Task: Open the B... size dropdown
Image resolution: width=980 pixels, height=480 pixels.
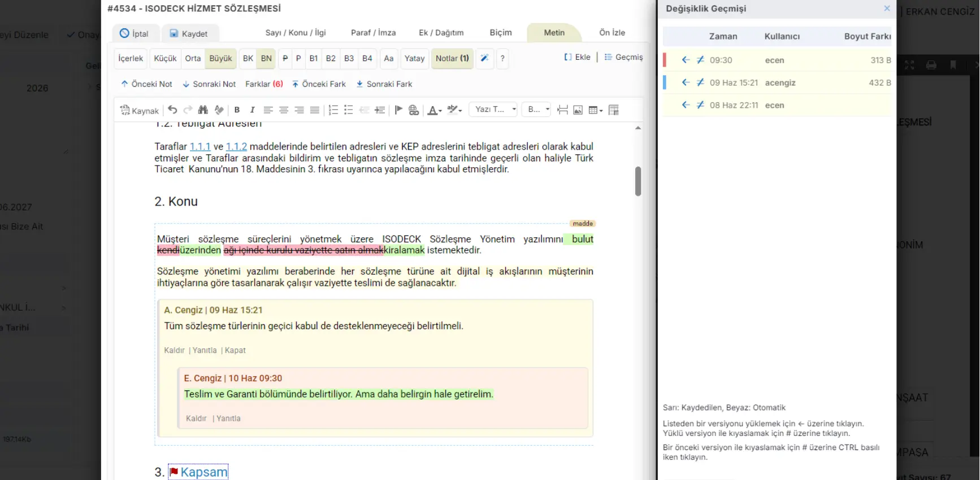Action: (536, 110)
